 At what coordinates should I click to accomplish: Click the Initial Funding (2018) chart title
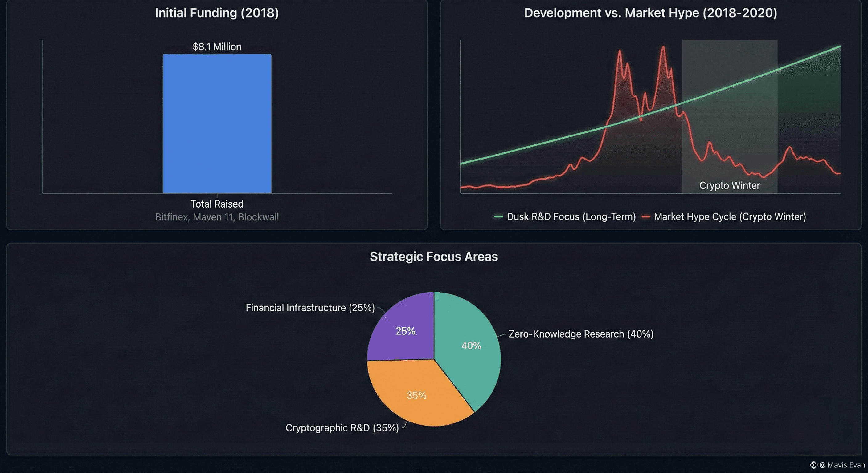pos(217,13)
